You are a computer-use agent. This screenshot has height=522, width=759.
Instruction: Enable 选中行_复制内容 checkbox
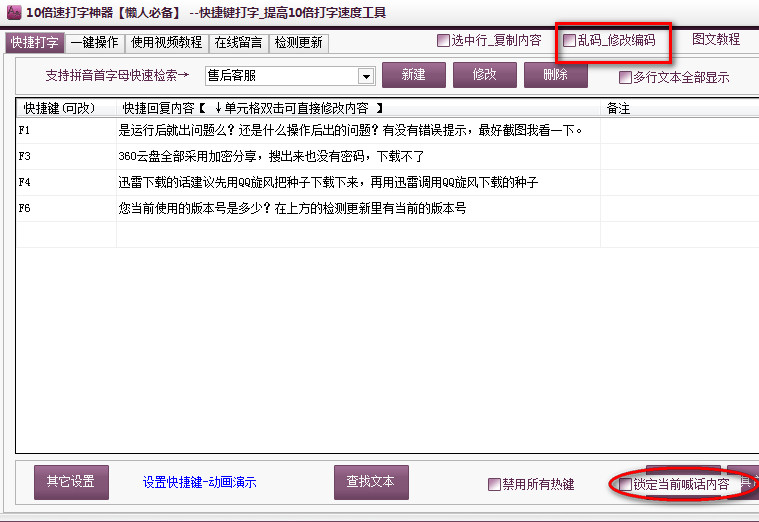(443, 40)
